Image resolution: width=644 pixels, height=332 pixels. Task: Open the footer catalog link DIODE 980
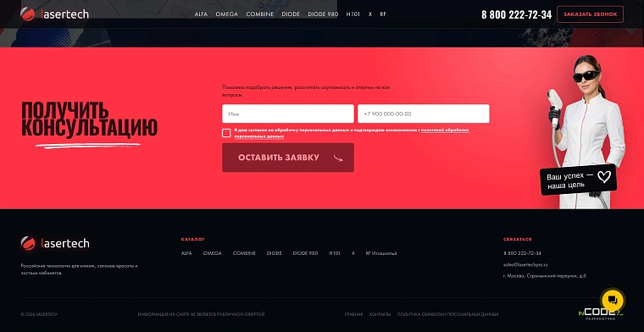[x=305, y=253]
